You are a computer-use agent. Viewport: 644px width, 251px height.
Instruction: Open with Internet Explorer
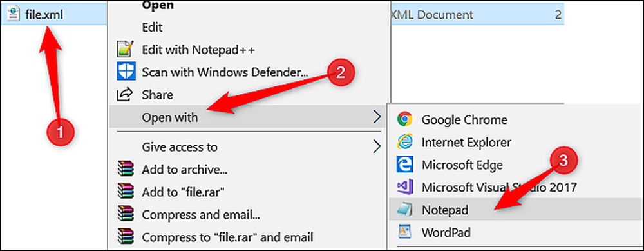coord(466,143)
